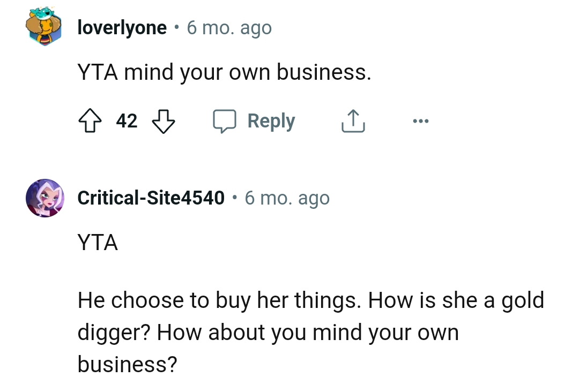Image resolution: width=579 pixels, height=392 pixels.
Task: Collapse loverlyone's comment thread
Action: pyautogui.click(x=45, y=27)
